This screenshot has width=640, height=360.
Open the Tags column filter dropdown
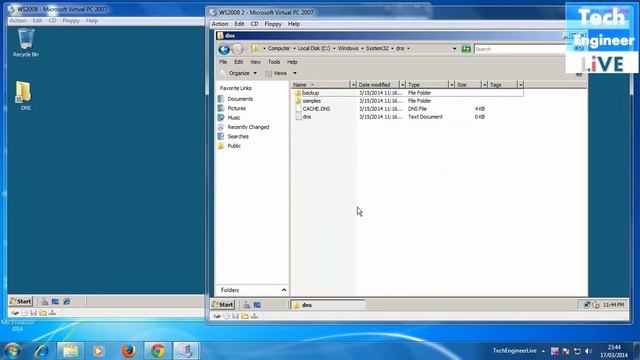coord(520,85)
